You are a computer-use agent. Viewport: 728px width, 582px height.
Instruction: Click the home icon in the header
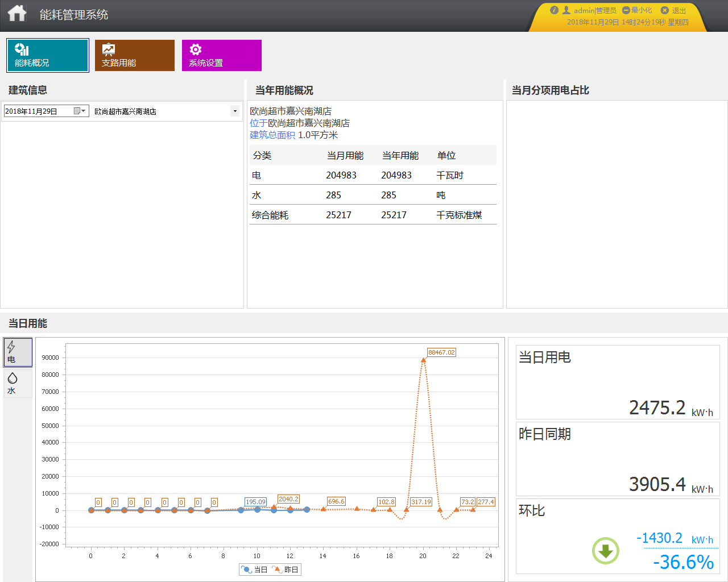(x=17, y=14)
